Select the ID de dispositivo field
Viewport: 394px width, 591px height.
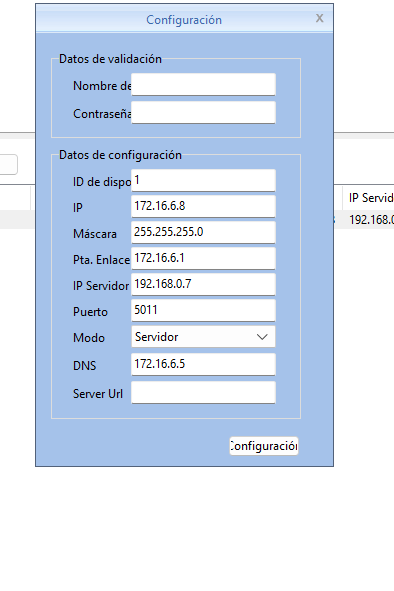[x=203, y=181]
